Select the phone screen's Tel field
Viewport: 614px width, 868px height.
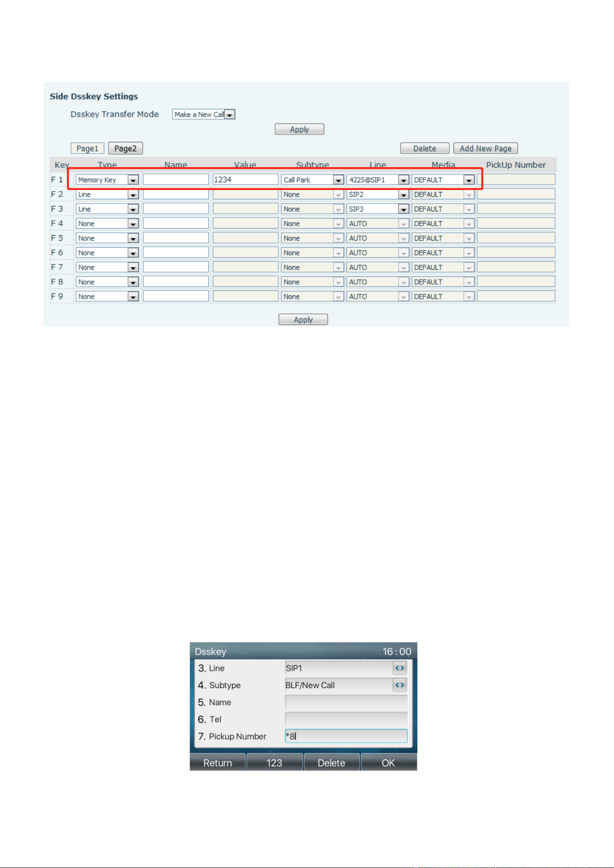point(346,719)
